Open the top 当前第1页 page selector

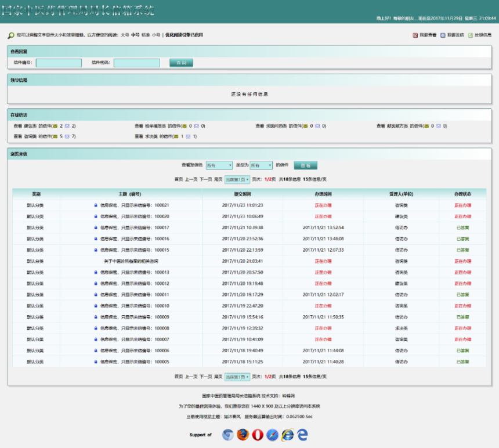[x=237, y=180]
